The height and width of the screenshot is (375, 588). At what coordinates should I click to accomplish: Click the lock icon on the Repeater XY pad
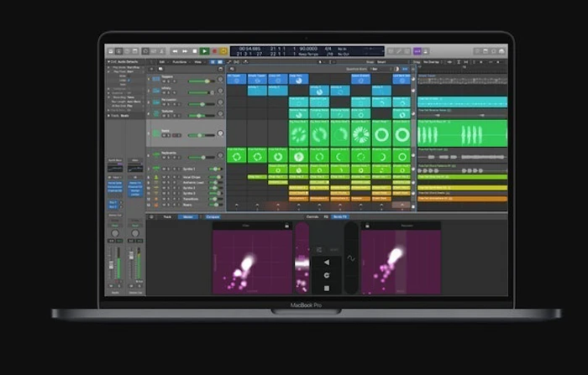coord(368,226)
